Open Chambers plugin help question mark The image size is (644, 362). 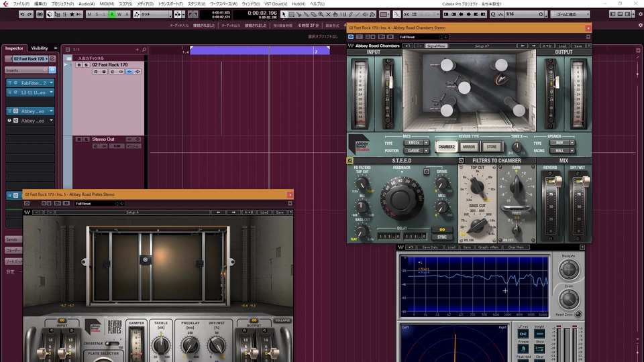[x=588, y=46]
